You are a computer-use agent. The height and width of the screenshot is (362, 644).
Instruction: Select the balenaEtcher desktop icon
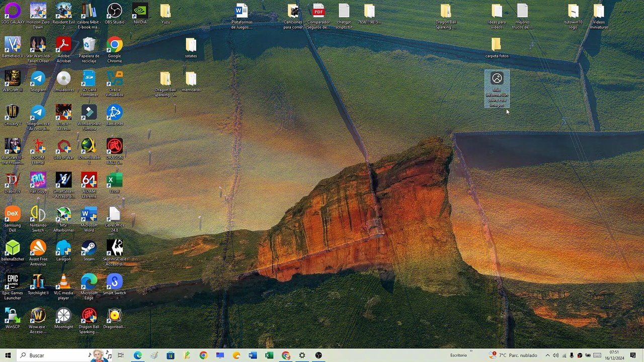pyautogui.click(x=13, y=250)
